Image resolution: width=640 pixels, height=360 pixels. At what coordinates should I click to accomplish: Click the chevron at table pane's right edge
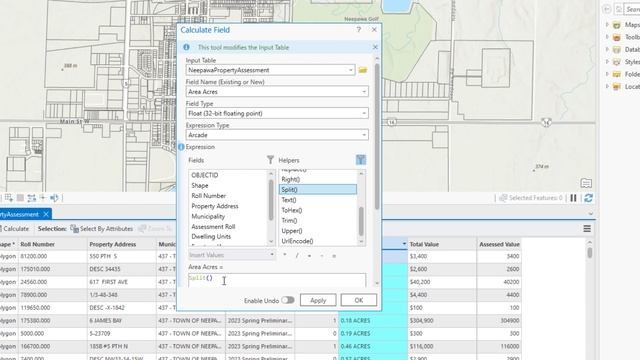click(x=591, y=214)
